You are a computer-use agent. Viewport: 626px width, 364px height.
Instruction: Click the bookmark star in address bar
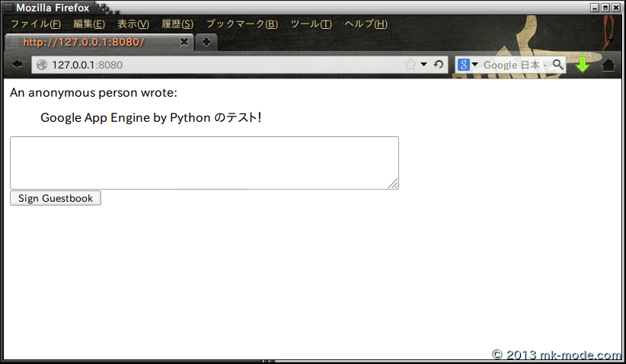[410, 65]
